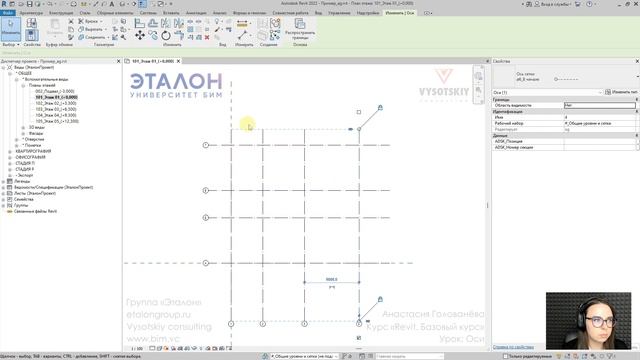Click the Edit Type button
Image resolution: width=640 pixels, height=360 pixels.
pyautogui.click(x=621, y=92)
